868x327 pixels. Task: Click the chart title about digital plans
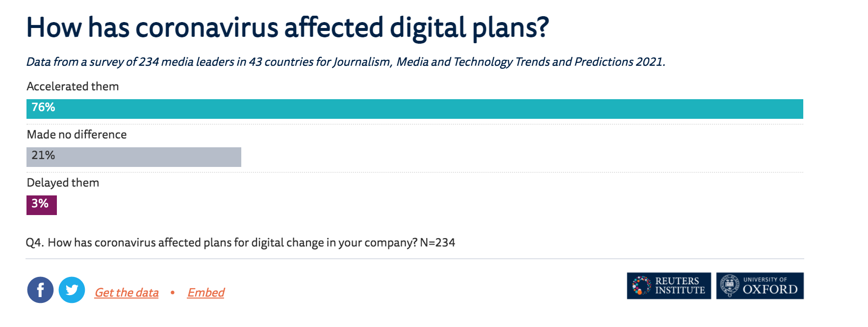point(287,27)
